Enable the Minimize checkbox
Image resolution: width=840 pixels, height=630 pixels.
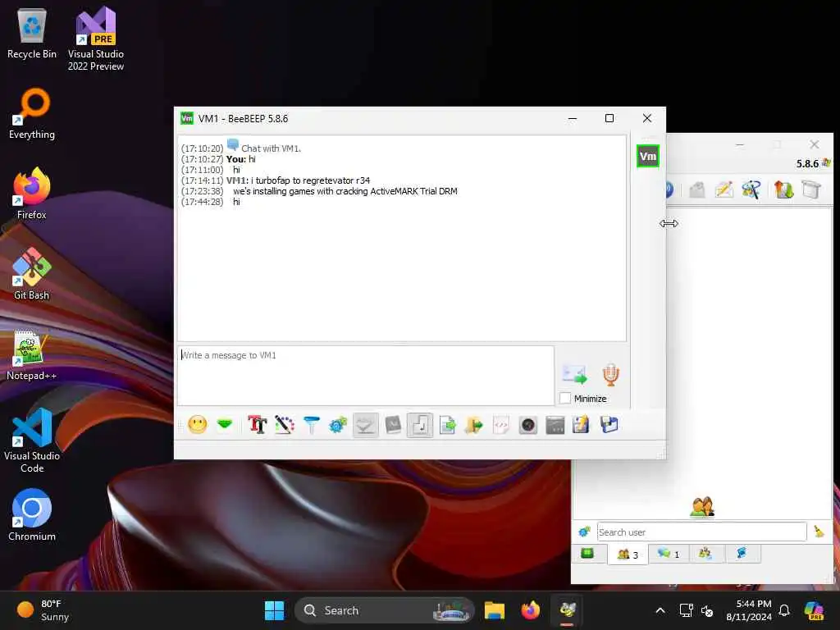pos(565,398)
